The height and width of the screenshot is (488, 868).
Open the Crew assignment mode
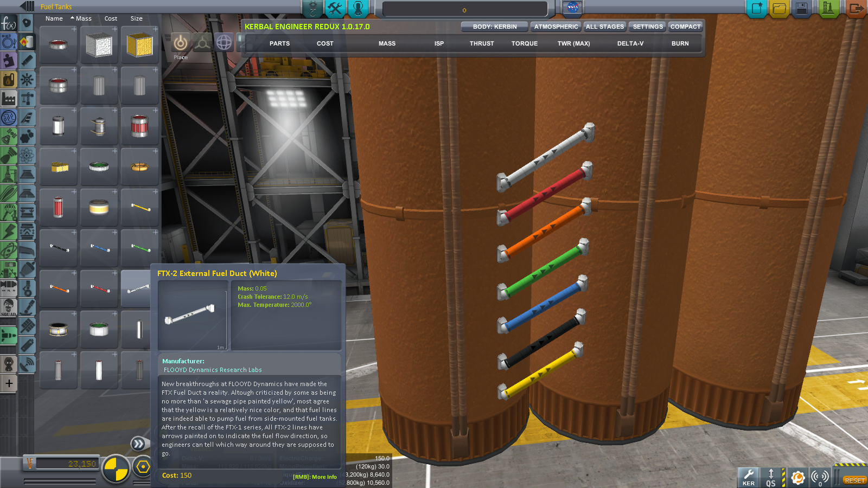pos(358,8)
